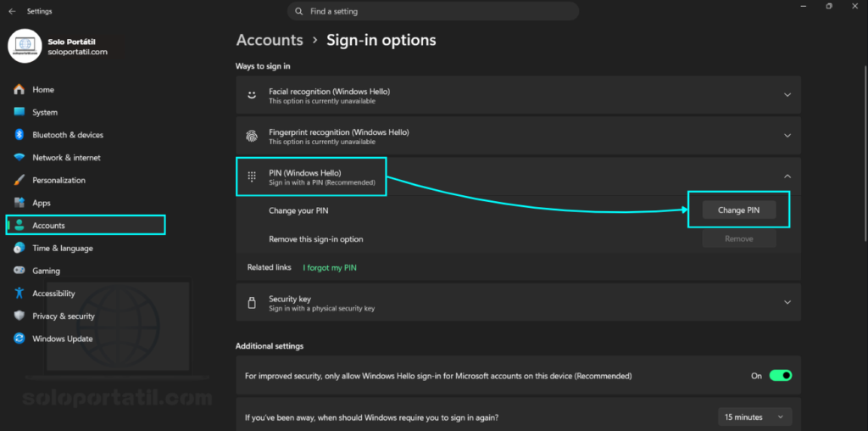Click the Accessibility sidebar label
Screen dimensions: 868x431
click(53, 294)
